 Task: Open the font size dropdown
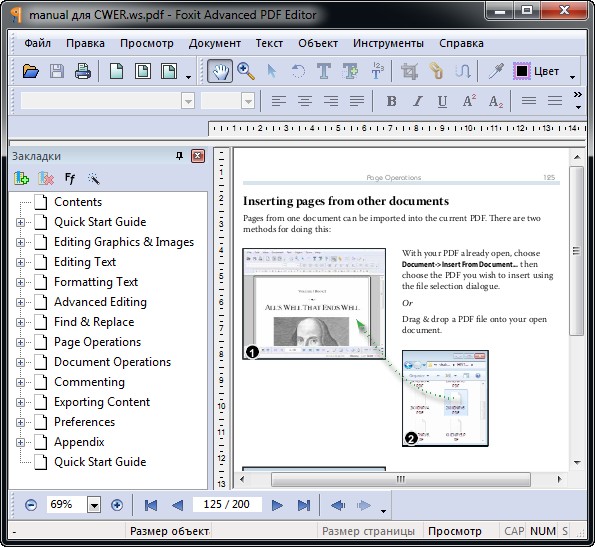coord(248,101)
